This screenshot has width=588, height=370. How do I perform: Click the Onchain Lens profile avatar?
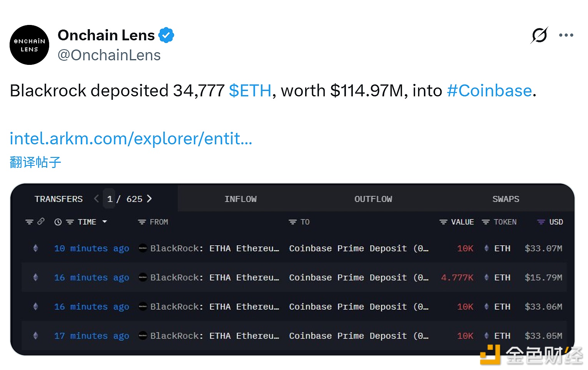pos(29,45)
